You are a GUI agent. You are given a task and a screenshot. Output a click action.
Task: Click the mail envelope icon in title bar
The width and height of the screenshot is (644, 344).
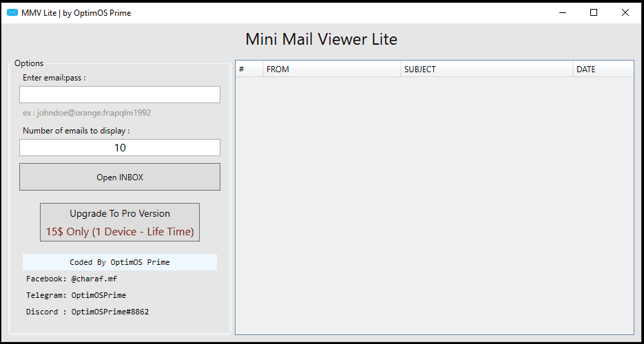[12, 12]
